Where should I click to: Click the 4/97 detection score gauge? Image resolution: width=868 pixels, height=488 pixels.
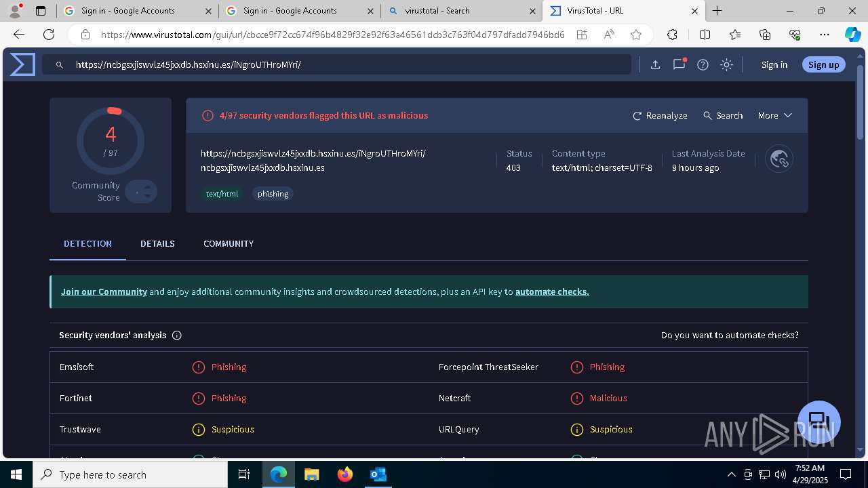click(x=111, y=142)
